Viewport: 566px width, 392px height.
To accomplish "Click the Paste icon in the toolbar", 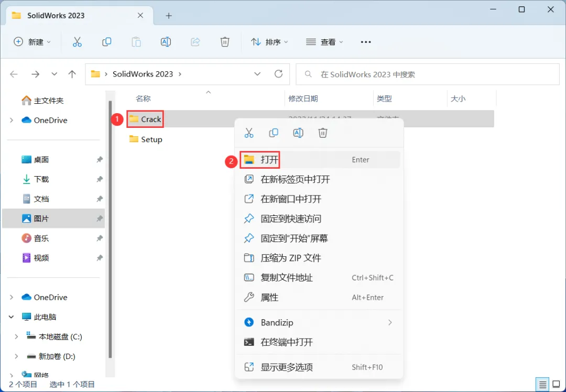I will tap(136, 42).
